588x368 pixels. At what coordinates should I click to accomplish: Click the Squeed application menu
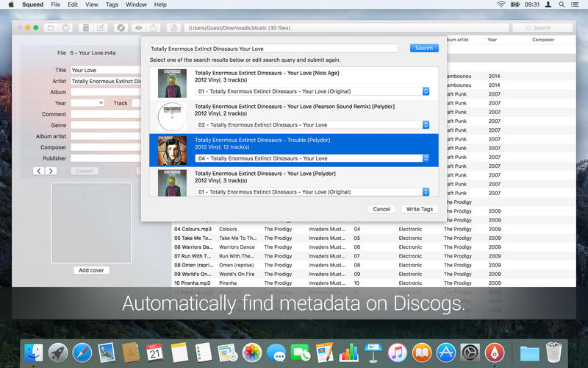tap(32, 4)
